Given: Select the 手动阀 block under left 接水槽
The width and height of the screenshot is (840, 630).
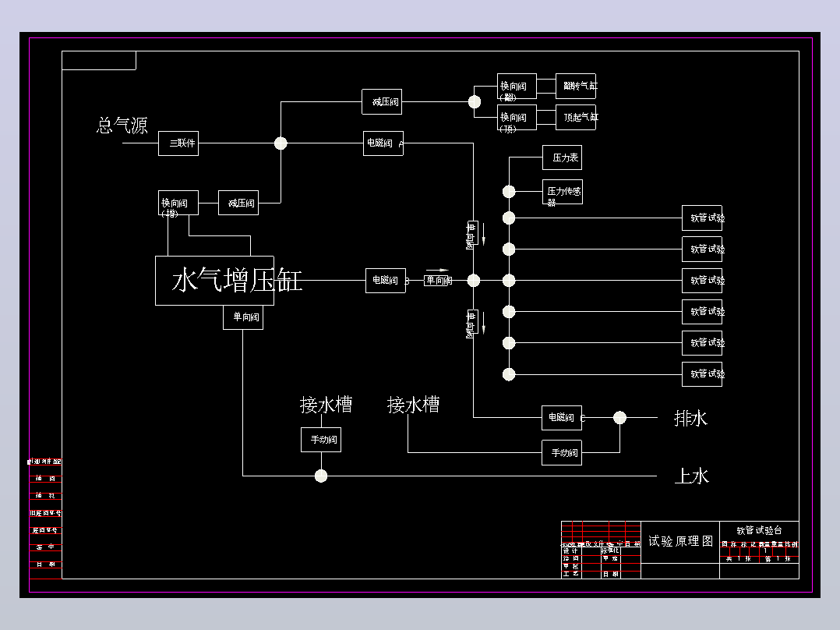Looking at the screenshot, I should [x=321, y=440].
